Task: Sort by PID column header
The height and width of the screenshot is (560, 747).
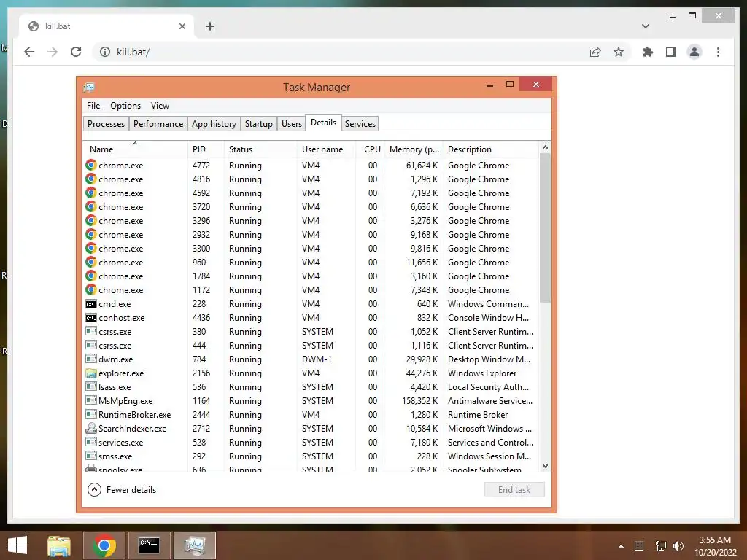Action: (x=205, y=149)
